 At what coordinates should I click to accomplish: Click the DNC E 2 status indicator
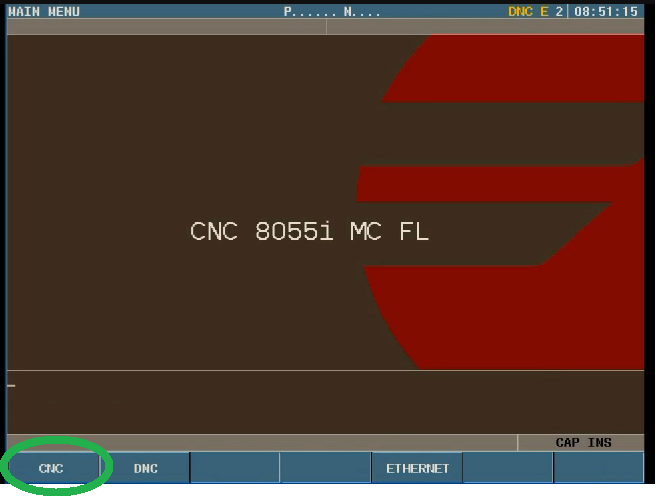pos(536,12)
